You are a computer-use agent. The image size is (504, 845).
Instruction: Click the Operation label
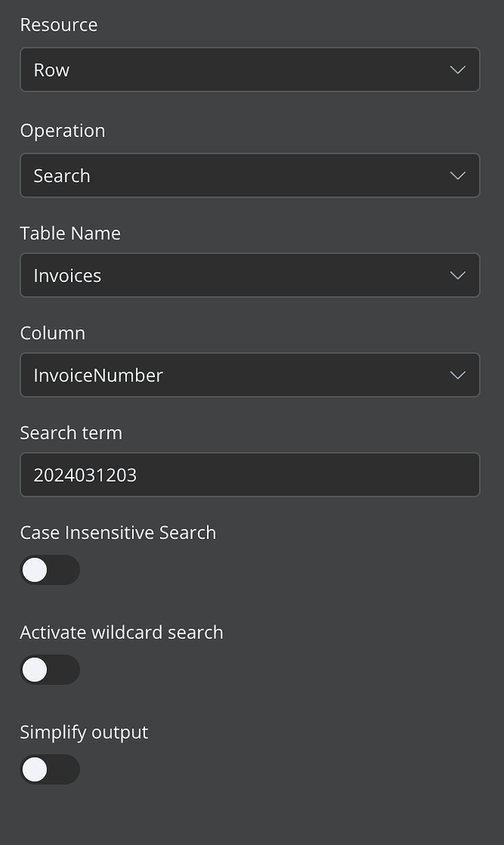63,130
